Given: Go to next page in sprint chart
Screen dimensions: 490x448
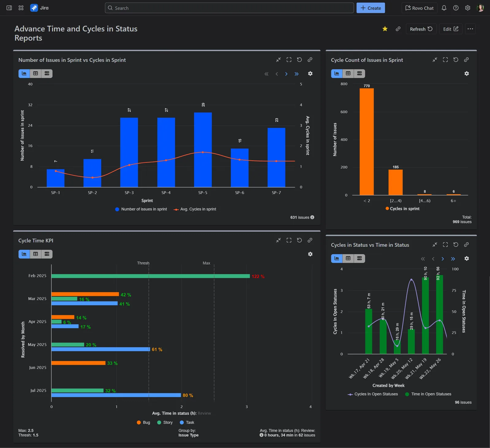Looking at the screenshot, I should point(286,74).
